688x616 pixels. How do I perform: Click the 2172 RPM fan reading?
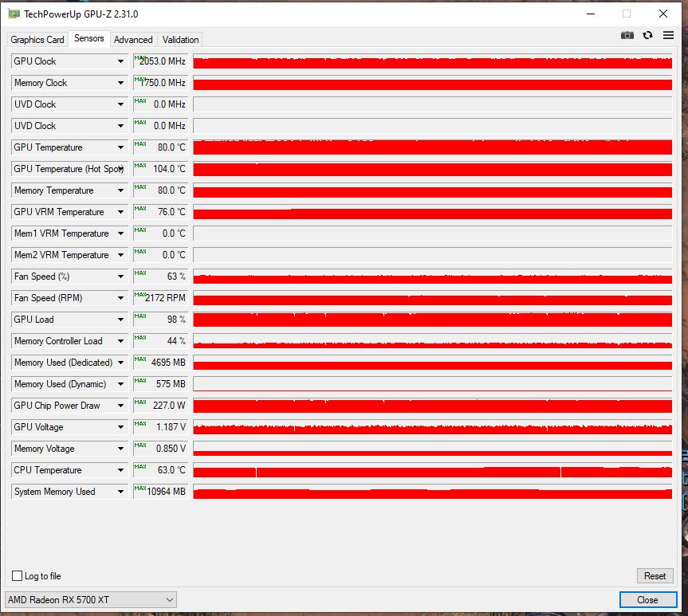tap(160, 298)
